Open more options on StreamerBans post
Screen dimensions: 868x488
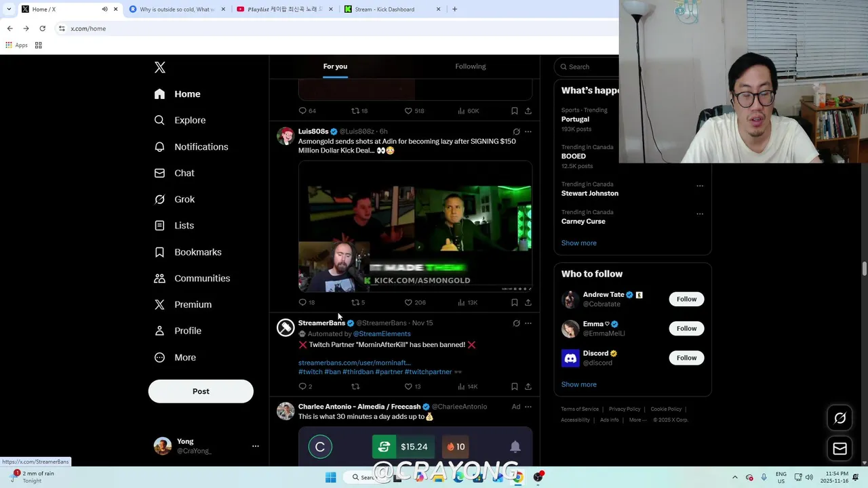coord(528,323)
